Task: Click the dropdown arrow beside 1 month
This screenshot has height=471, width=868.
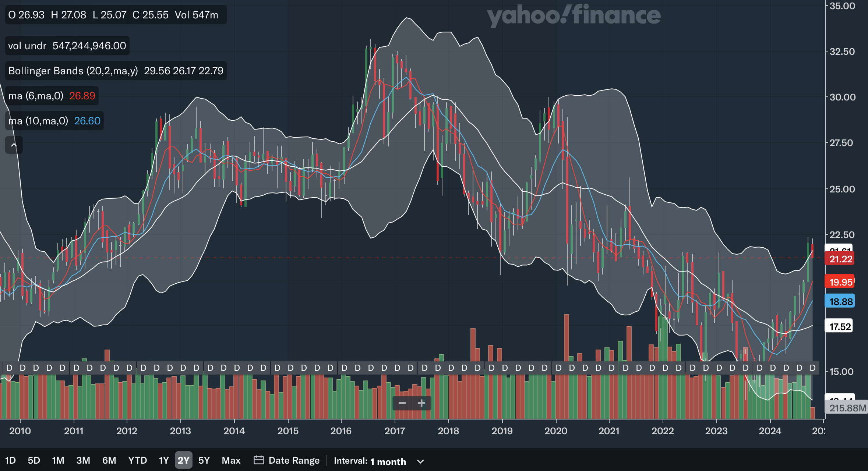Action: 420,461
